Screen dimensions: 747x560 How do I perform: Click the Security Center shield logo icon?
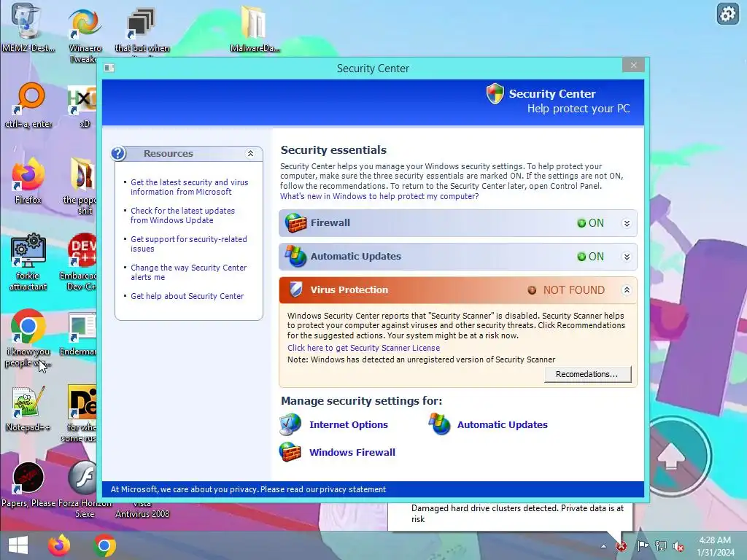coord(495,94)
